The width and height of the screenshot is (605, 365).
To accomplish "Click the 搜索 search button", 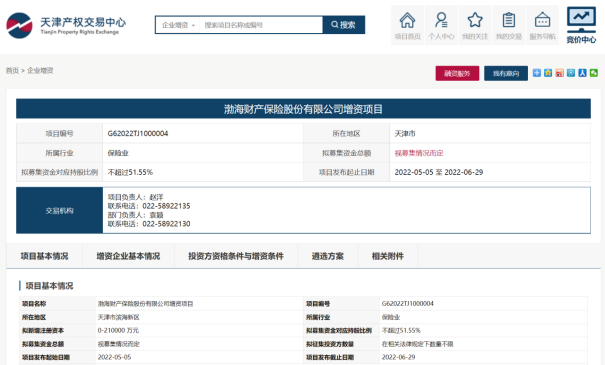I will (343, 25).
